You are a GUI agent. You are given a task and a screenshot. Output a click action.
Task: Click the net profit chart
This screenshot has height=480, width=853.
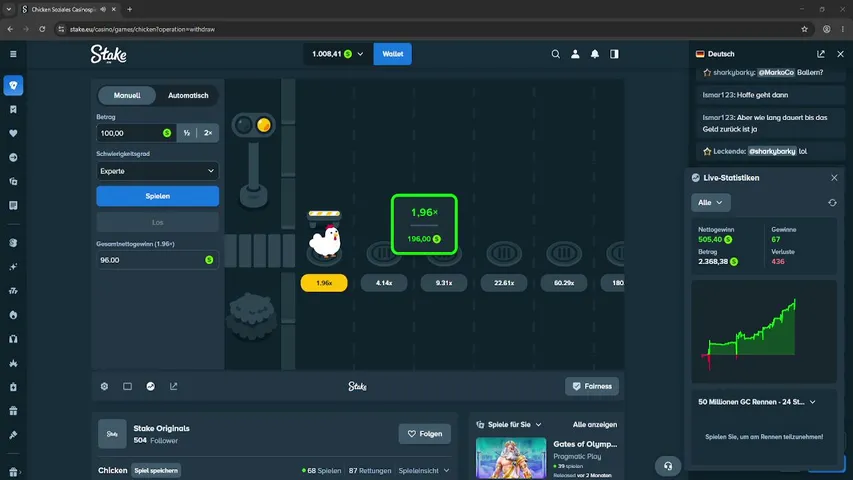pyautogui.click(x=764, y=331)
